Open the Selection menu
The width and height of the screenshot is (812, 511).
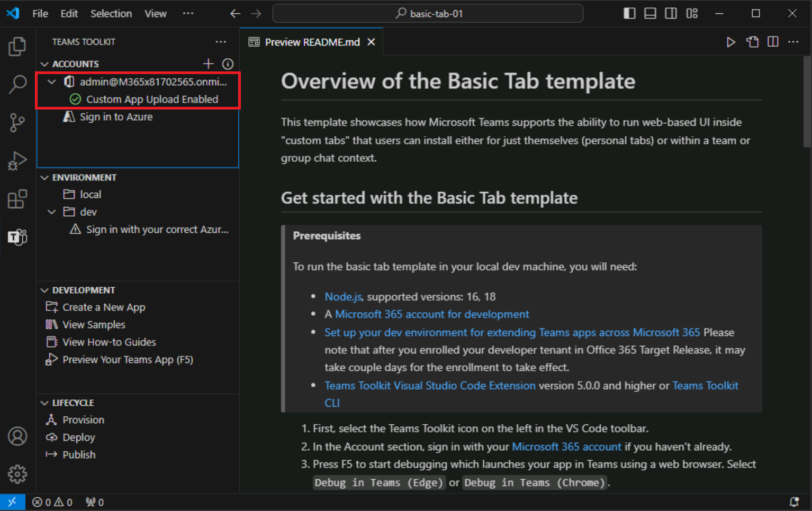click(x=111, y=14)
